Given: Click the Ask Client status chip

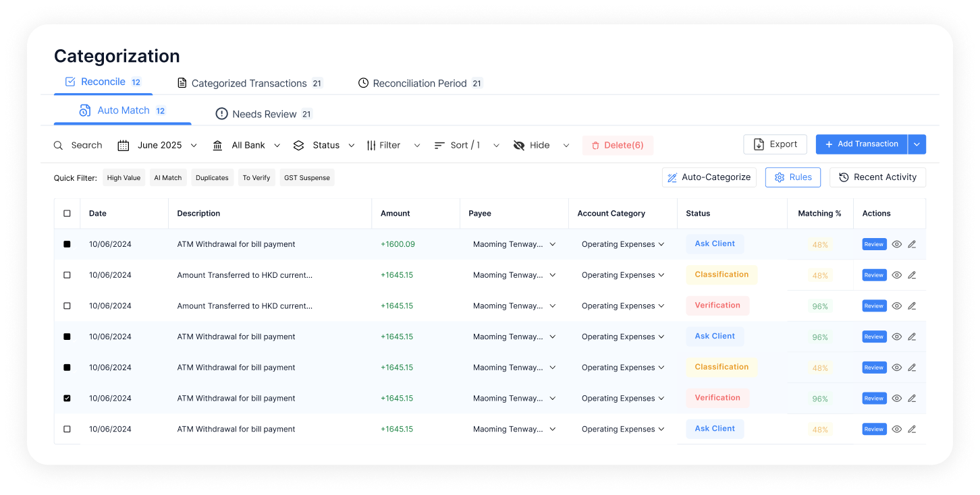Looking at the screenshot, I should (x=715, y=243).
